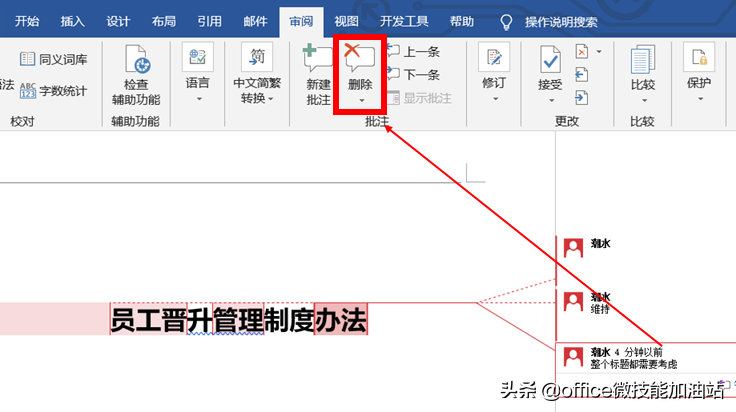Image resolution: width=736 pixels, height=412 pixels.
Task: Click the 删除 comment icon
Action: (360, 57)
